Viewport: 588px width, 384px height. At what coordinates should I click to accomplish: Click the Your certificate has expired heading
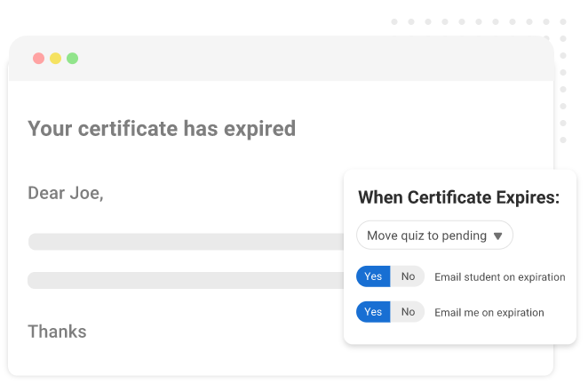162,129
